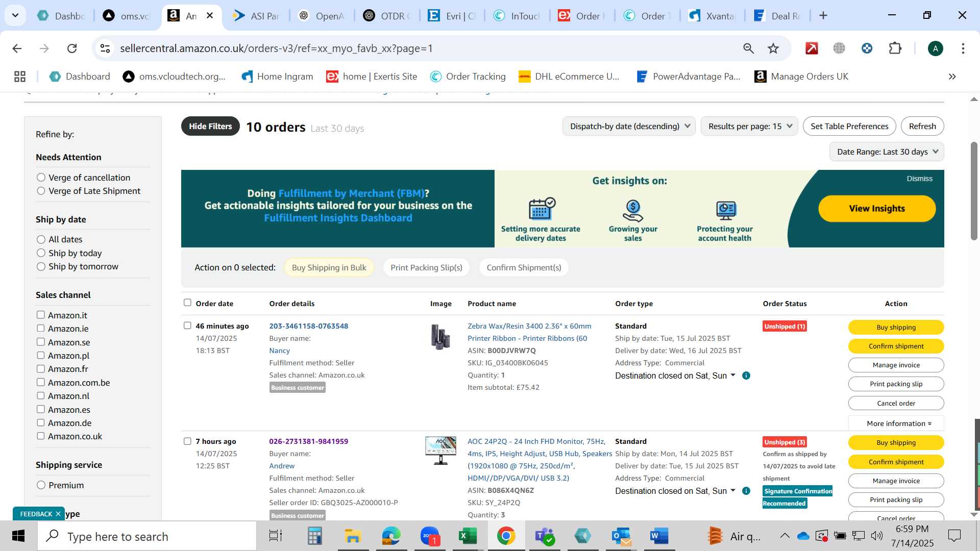This screenshot has height=551, width=980.
Task: Open Outlook from taskbar
Action: click(x=621, y=536)
